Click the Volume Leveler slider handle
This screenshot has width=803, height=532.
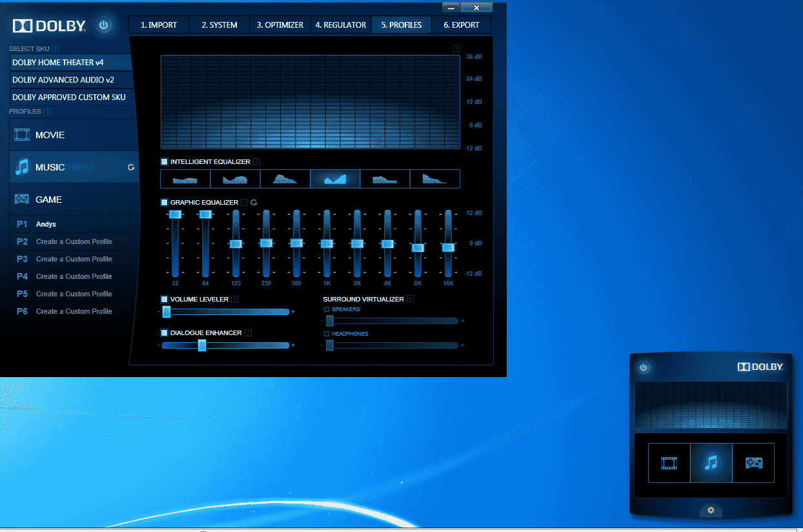[166, 312]
